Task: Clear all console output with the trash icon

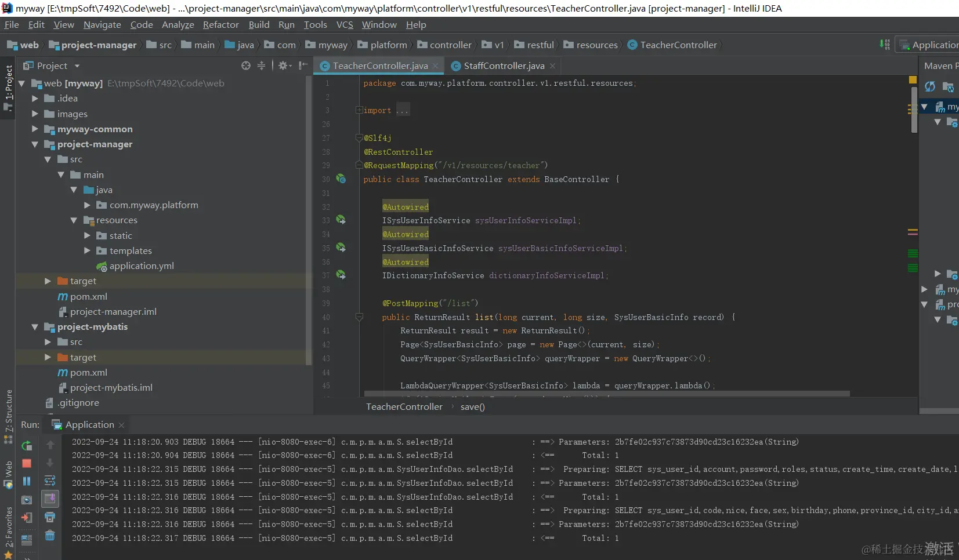Action: 50,536
